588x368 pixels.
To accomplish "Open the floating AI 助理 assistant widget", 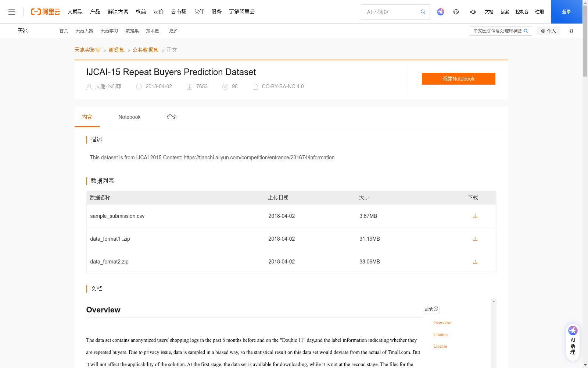I will coord(573,342).
